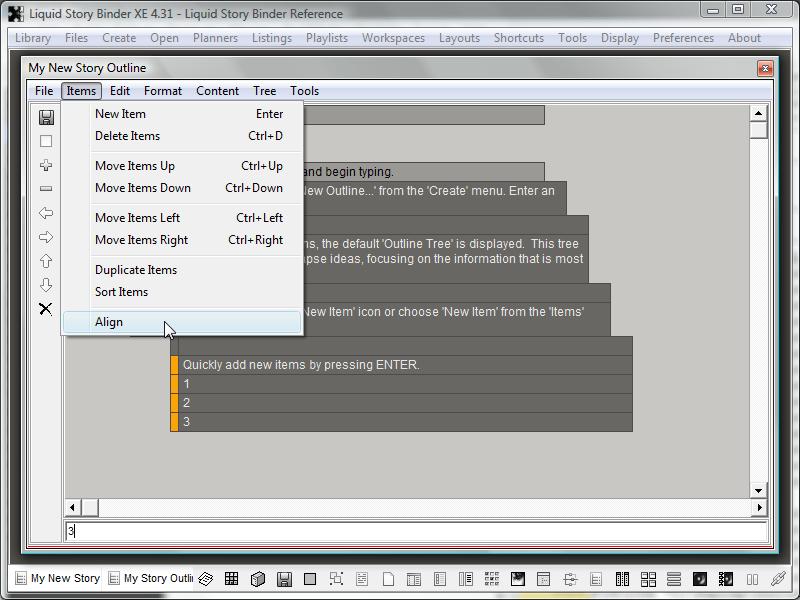Switch to the My Story Outline tab
The image size is (800, 600).
tap(151, 578)
